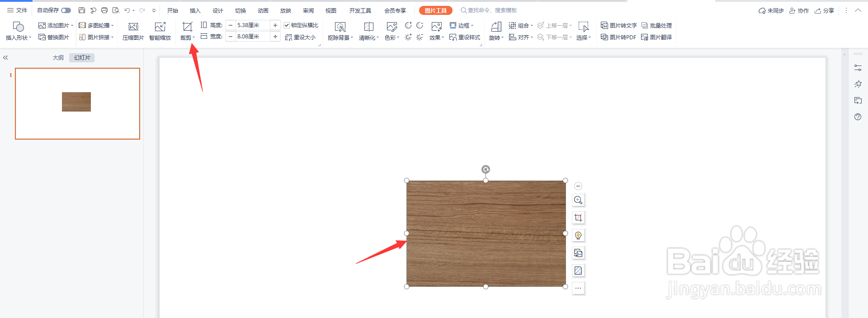
Task: Expand the 图片拼接 dropdown
Action: [x=112, y=37]
